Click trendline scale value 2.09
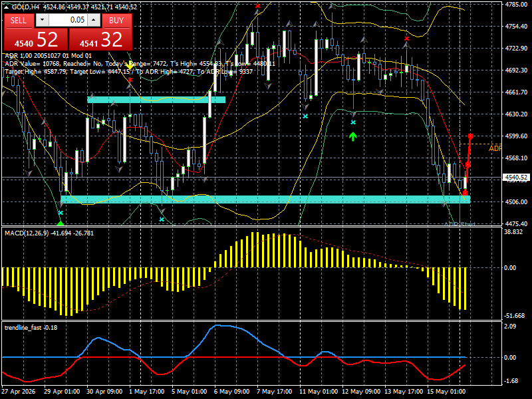The height and width of the screenshot is (399, 532). pyautogui.click(x=510, y=326)
